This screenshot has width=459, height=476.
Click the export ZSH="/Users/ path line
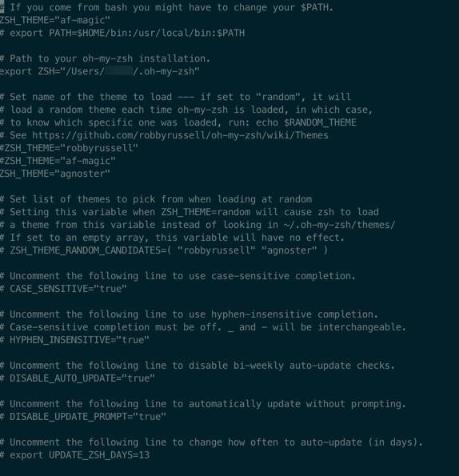pos(99,71)
